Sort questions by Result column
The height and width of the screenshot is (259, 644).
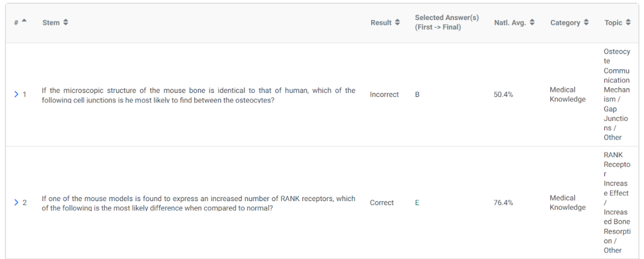point(397,23)
